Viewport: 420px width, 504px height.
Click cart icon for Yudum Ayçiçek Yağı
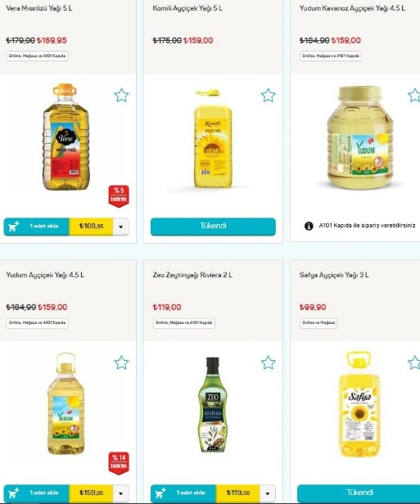click(x=13, y=493)
